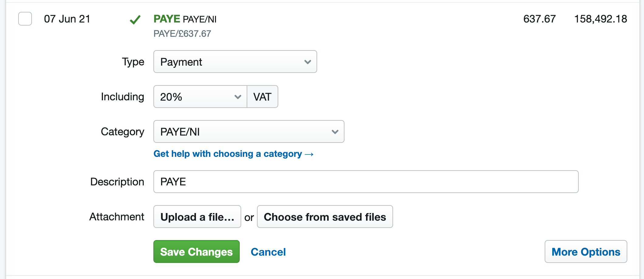Image resolution: width=644 pixels, height=279 pixels.
Task: Click the Category dropdown chevron arrow
Action: (x=335, y=132)
